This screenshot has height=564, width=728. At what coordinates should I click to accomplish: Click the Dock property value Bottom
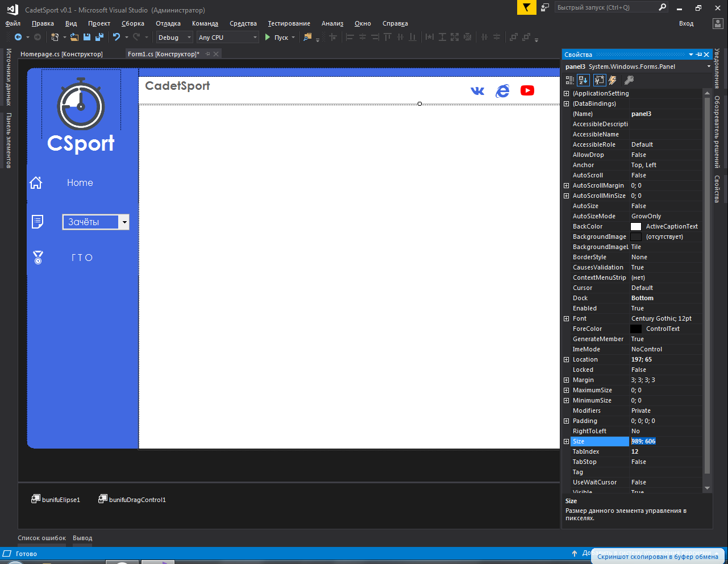coord(666,298)
